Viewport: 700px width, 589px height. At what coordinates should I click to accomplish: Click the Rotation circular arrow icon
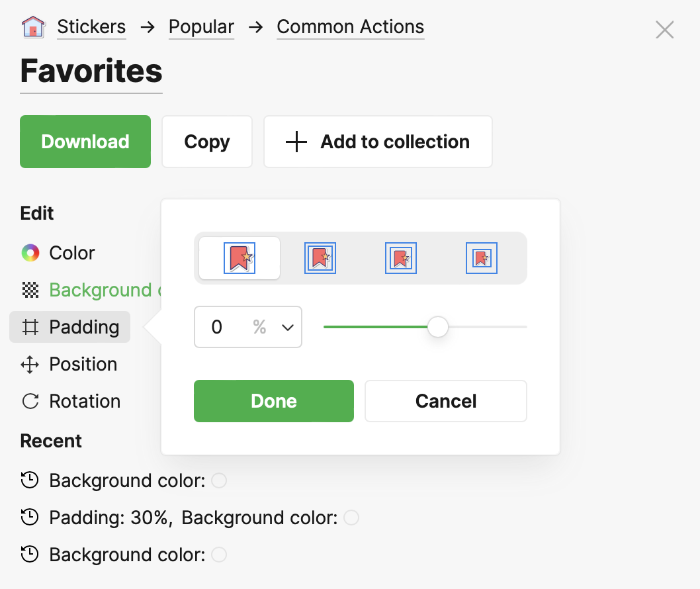(30, 401)
